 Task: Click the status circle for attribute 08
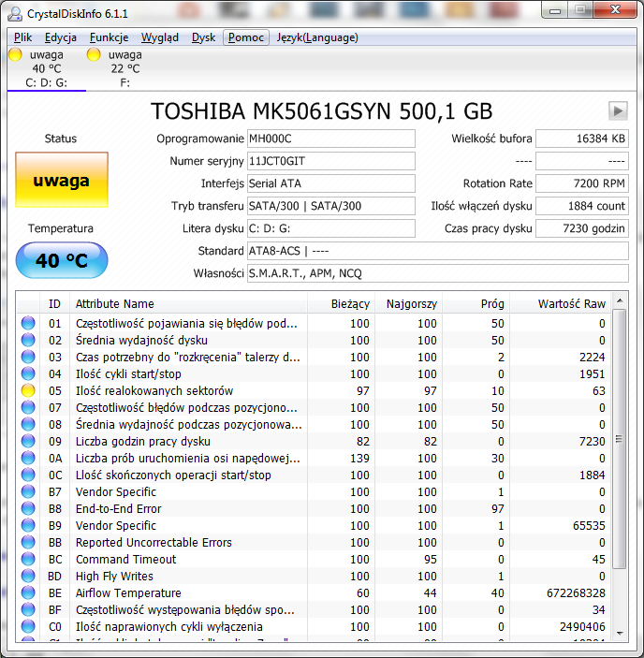click(x=28, y=424)
